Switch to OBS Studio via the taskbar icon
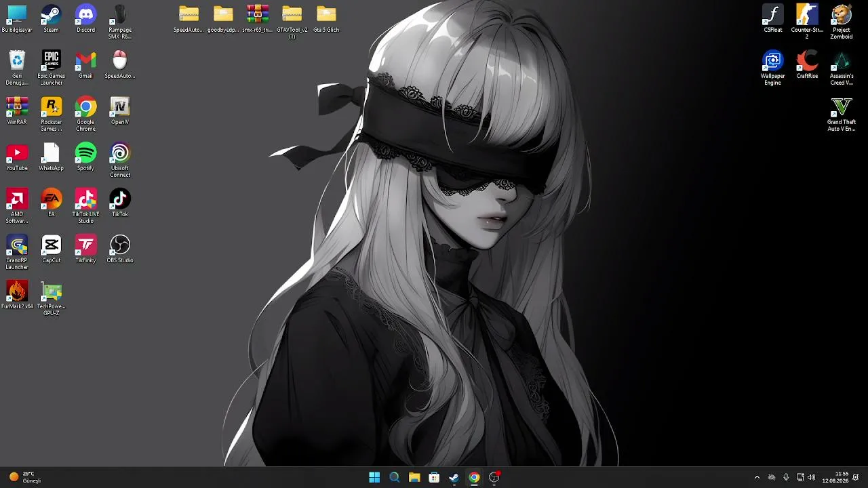Screen dimensions: 868x488 coord(494,477)
